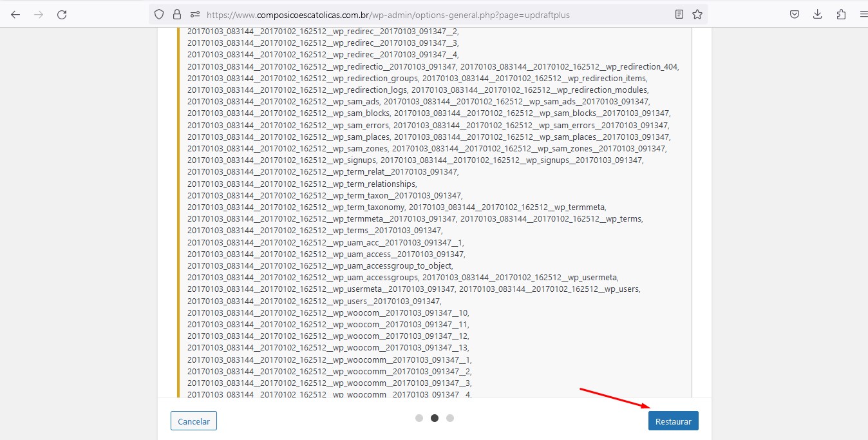Viewport: 868px width, 440px height.
Task: Click the wp_sam_blocks__20170103_091347 entry
Action: (x=532, y=113)
